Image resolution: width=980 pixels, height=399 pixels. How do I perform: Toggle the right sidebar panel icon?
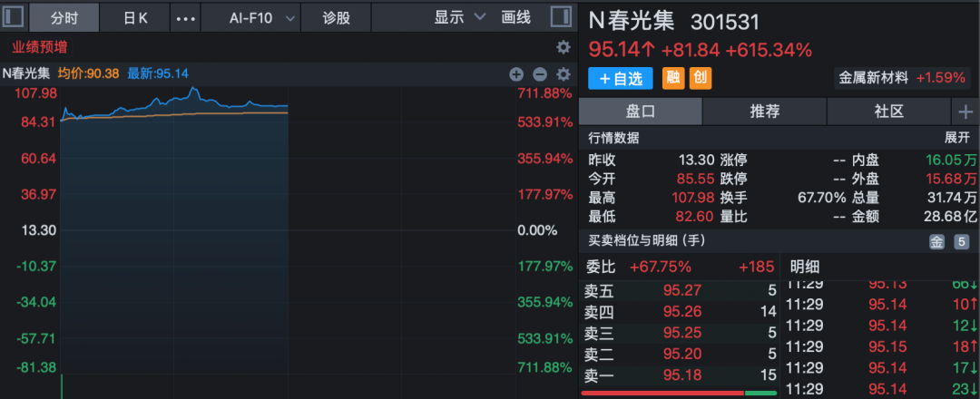coord(561,17)
